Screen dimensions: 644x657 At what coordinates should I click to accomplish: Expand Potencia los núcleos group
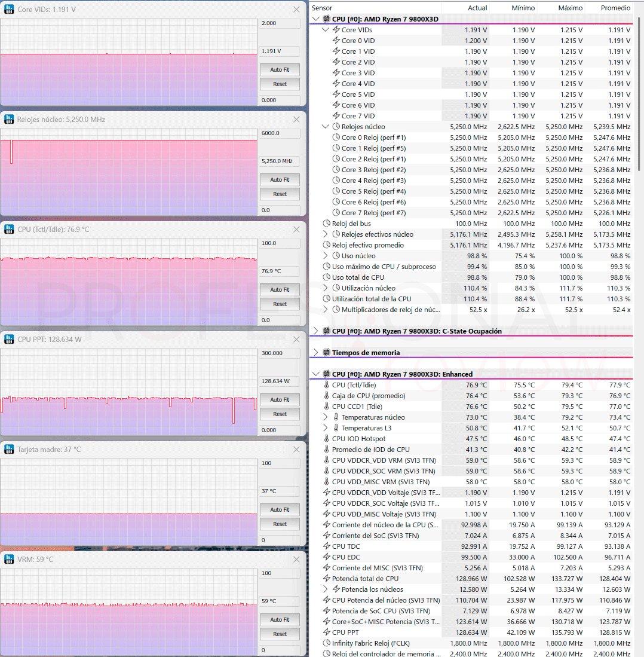tap(326, 589)
